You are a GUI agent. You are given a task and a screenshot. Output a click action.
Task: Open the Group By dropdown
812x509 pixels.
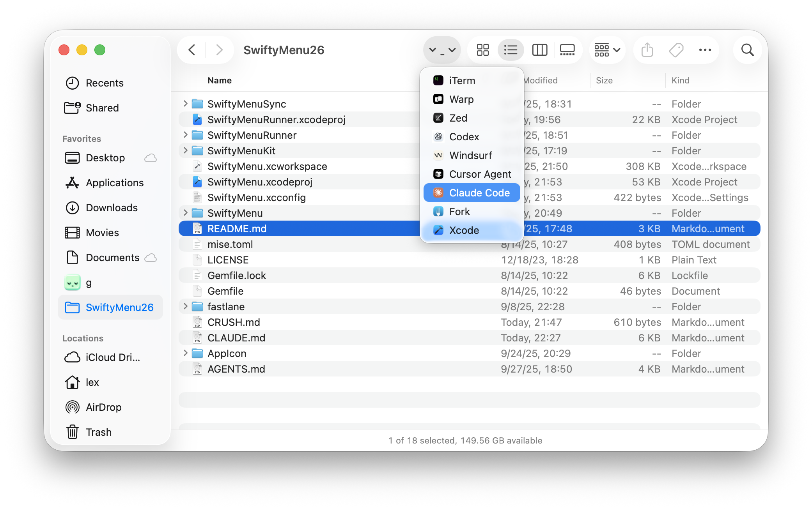(607, 50)
